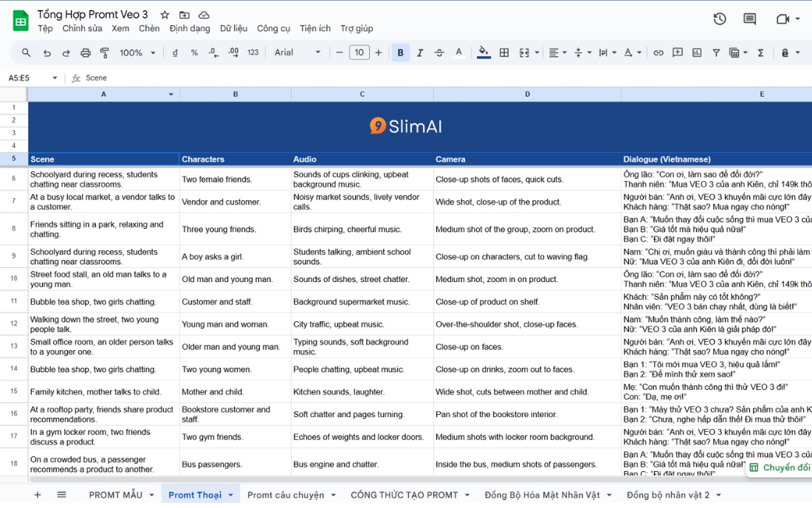Screen dimensions: 812x508
Task: Create a filter with the funnel icon
Action: coord(716,52)
